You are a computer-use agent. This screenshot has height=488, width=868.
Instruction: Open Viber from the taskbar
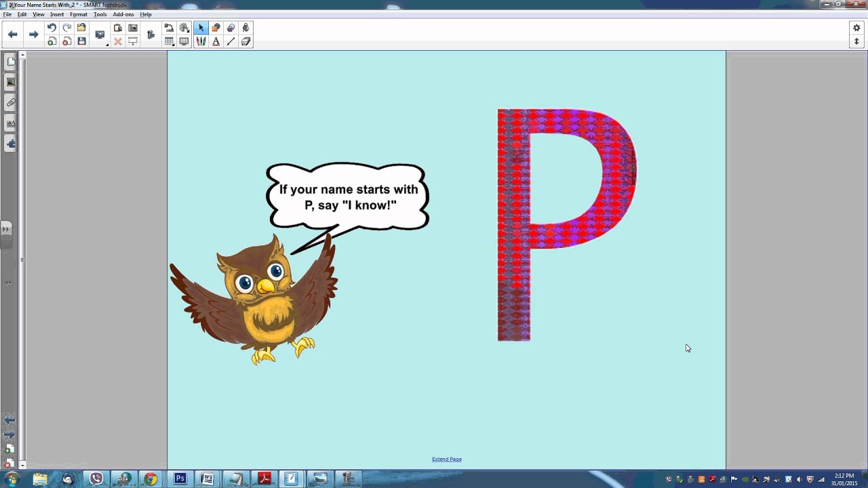(96, 479)
